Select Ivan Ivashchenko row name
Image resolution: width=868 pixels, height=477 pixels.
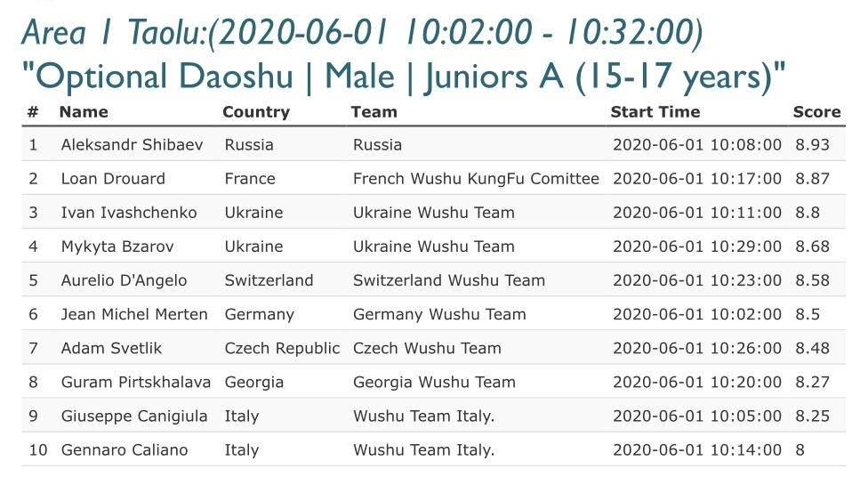129,212
